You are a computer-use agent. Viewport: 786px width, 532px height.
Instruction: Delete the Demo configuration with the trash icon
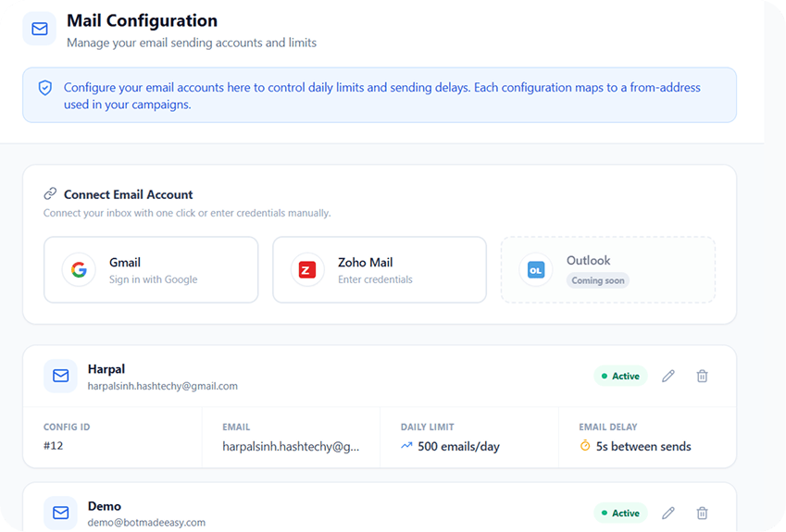point(702,513)
